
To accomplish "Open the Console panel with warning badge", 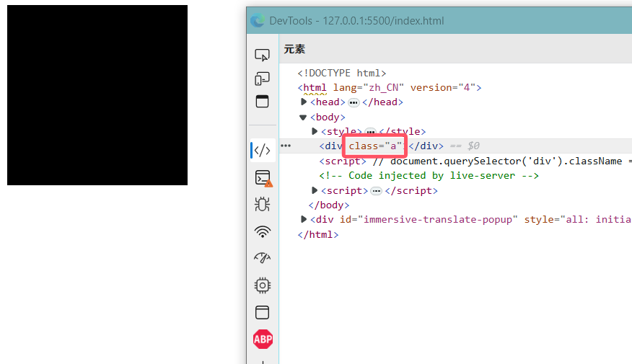I will [x=263, y=178].
